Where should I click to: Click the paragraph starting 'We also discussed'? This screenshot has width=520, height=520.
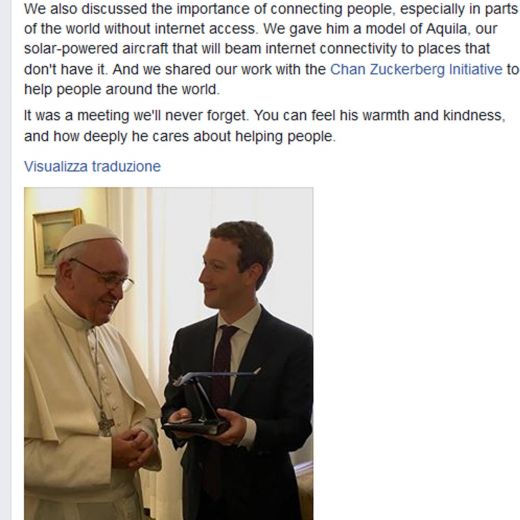click(x=271, y=49)
